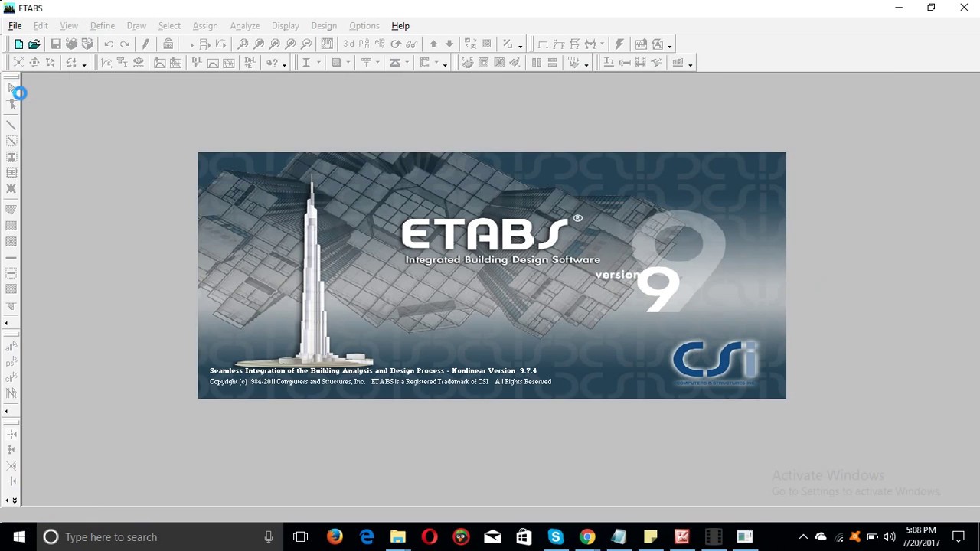Click the Undo arrow icon

coord(109,44)
